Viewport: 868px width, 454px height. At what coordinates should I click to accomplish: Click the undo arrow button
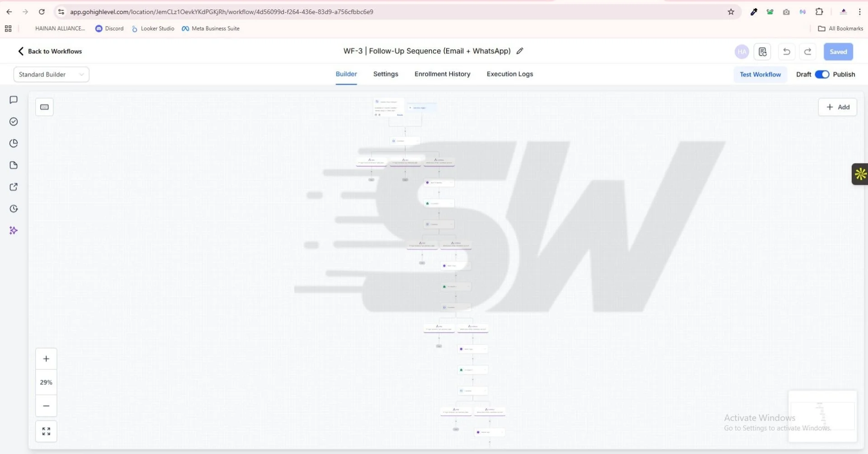787,51
